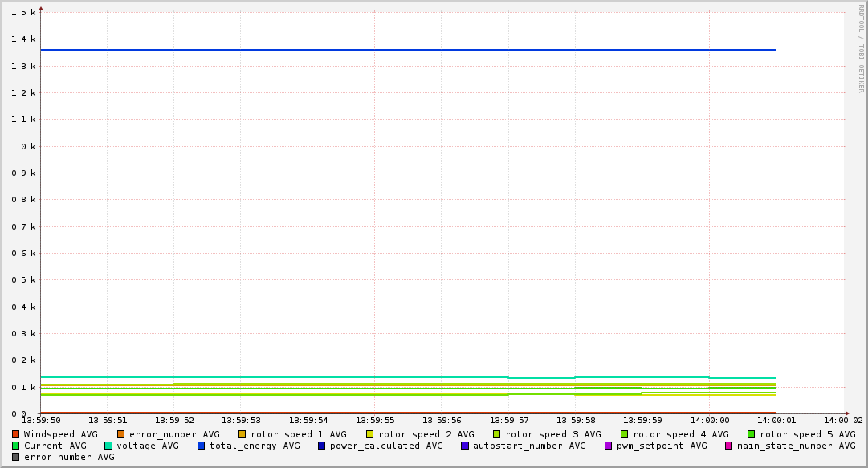Select the purple pwm_setpoint AVG swatch

pyautogui.click(x=609, y=446)
